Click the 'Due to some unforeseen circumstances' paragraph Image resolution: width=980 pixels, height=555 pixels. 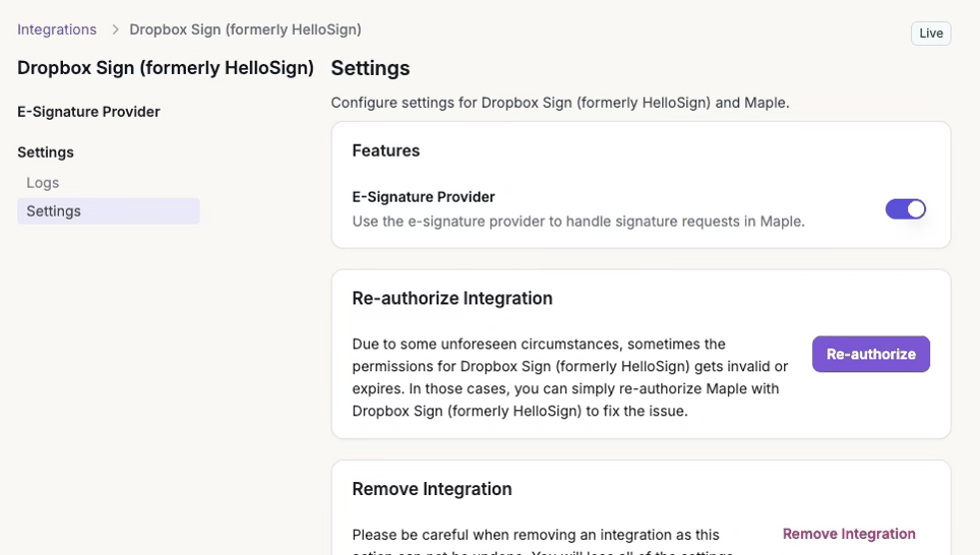pyautogui.click(x=569, y=377)
